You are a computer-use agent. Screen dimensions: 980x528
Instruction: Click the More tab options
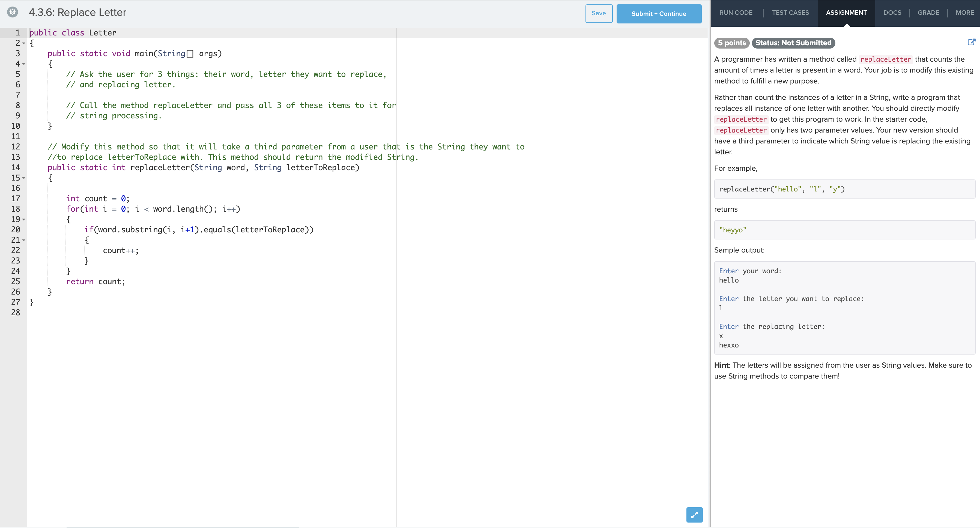tap(964, 12)
